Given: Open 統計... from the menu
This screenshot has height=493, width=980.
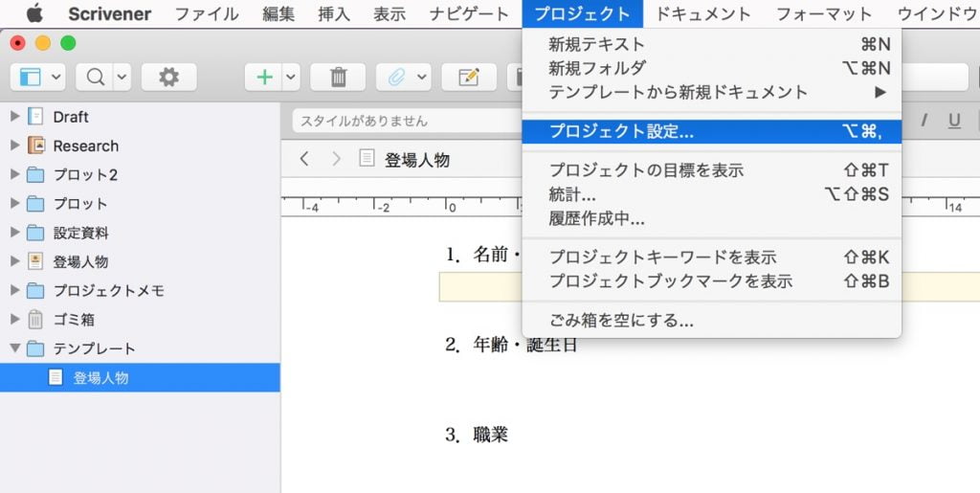Looking at the screenshot, I should 712,194.
